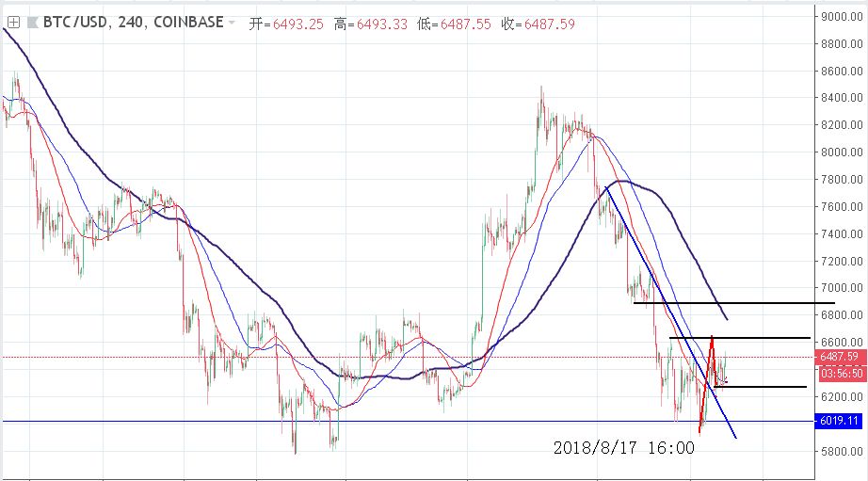The image size is (868, 481).
Task: Select the BTC/USD, 240, COINBASE title
Action: click(130, 22)
